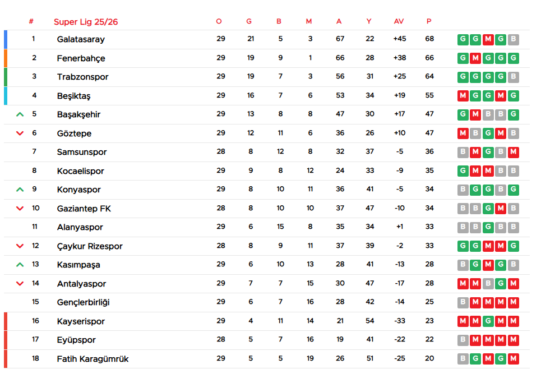The height and width of the screenshot is (392, 541).
Task: Open the Fenerbahçe team link
Action: pos(81,58)
